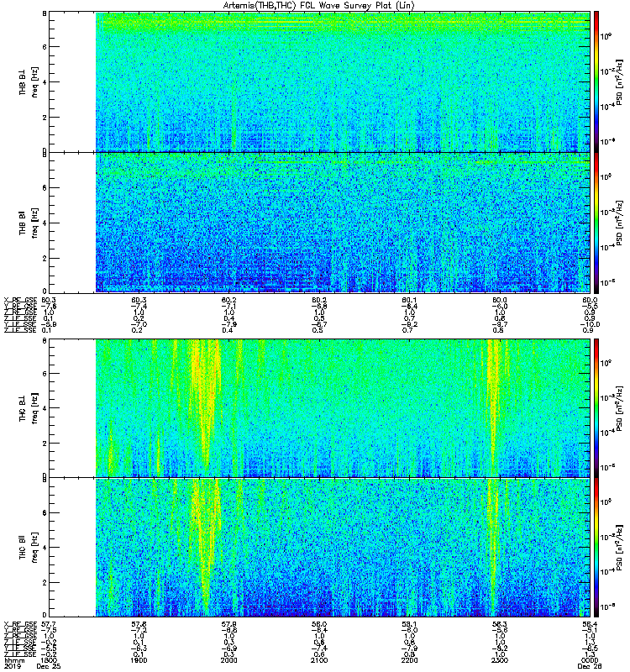
Task: Click the 'THB B∥ freq [Hz]' axis label
Action: tap(29, 223)
